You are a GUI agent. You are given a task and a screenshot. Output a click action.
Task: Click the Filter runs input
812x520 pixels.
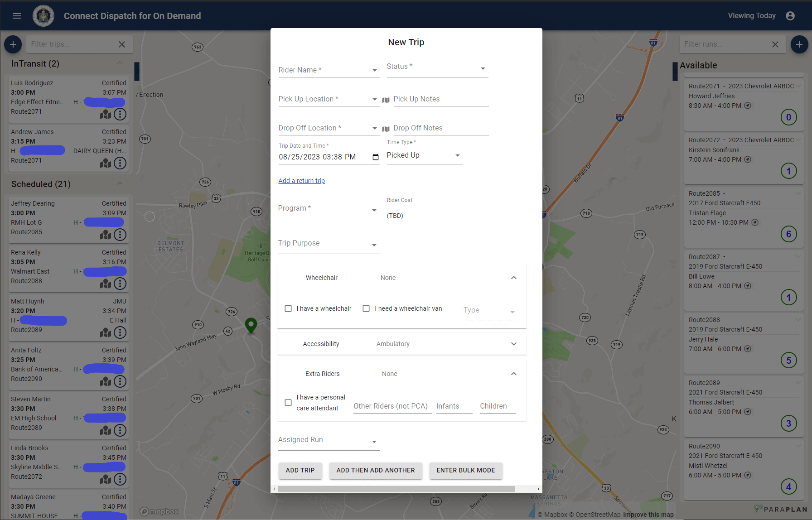coord(726,44)
